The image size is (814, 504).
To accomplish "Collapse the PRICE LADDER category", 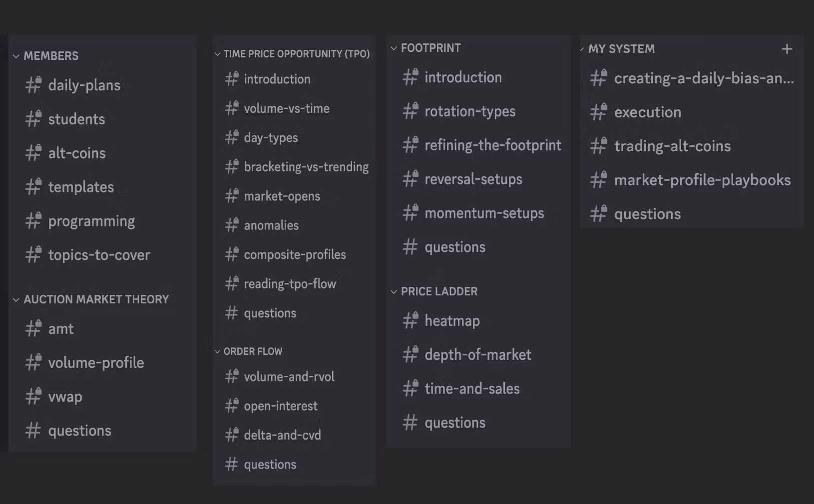I will point(394,291).
